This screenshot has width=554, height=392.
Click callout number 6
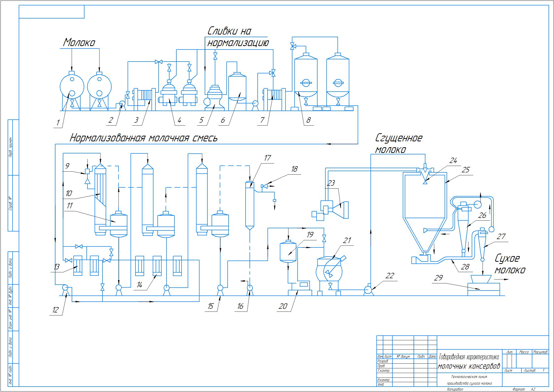point(223,120)
